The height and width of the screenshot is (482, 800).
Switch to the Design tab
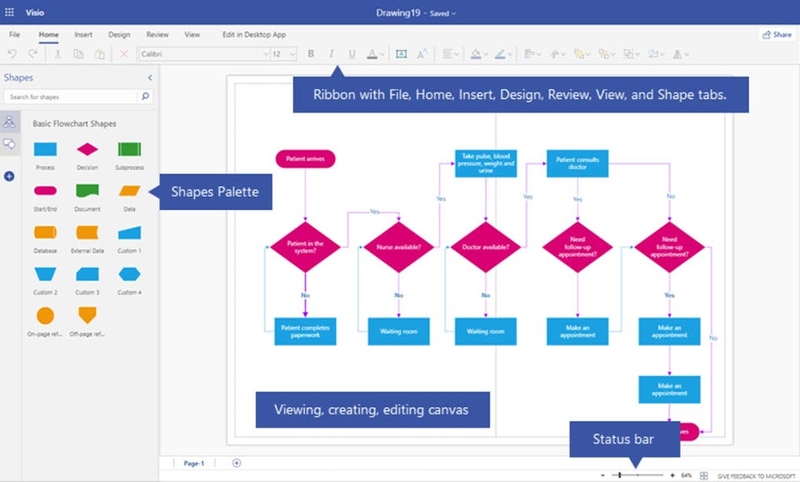pos(119,35)
